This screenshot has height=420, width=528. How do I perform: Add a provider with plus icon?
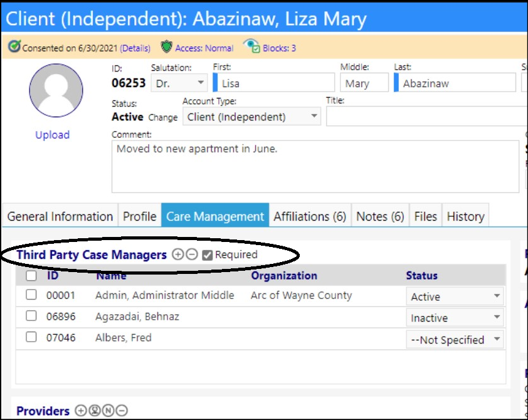pyautogui.click(x=80, y=411)
